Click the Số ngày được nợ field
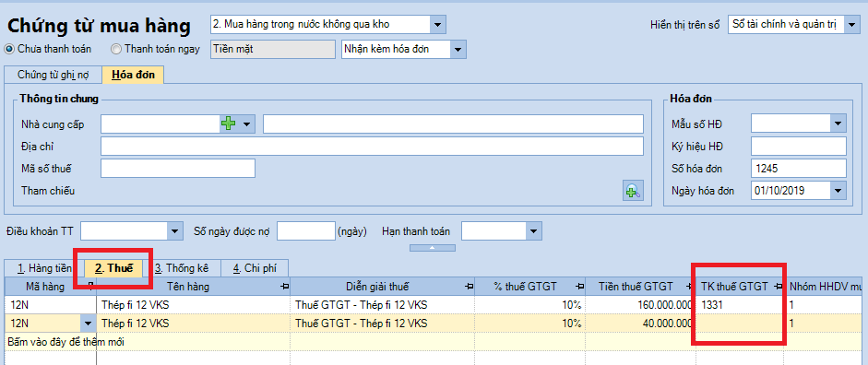 305,231
